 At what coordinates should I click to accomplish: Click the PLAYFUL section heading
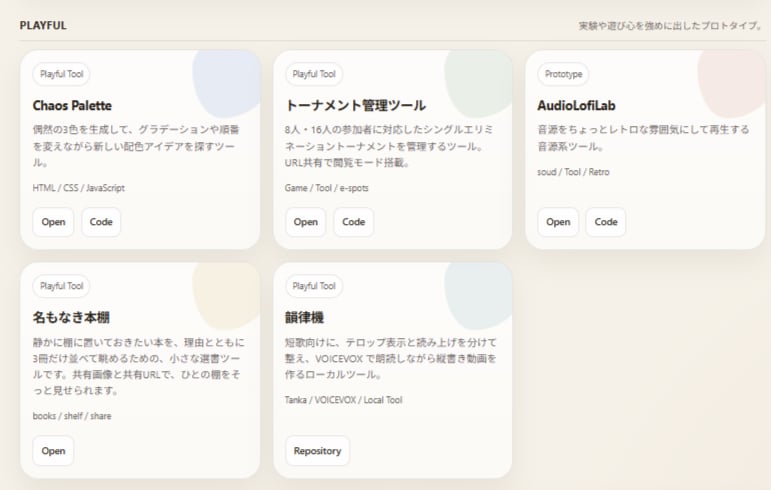43,26
